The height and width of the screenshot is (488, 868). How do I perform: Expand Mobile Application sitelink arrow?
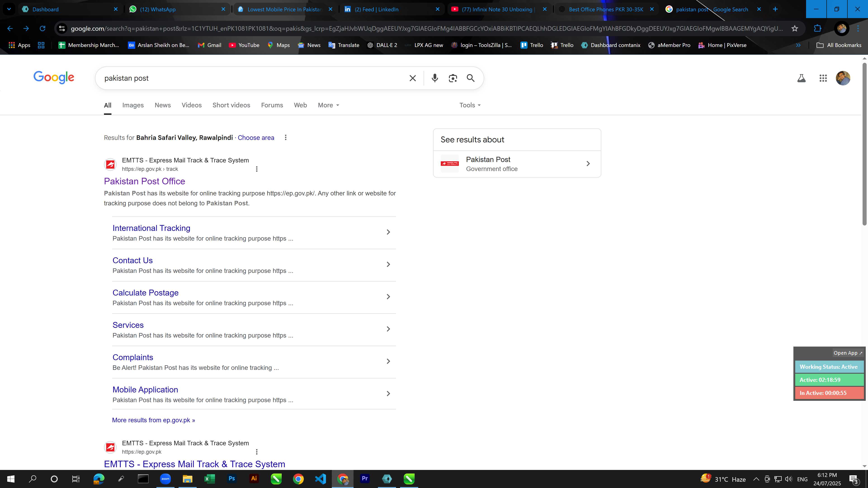coord(388,394)
